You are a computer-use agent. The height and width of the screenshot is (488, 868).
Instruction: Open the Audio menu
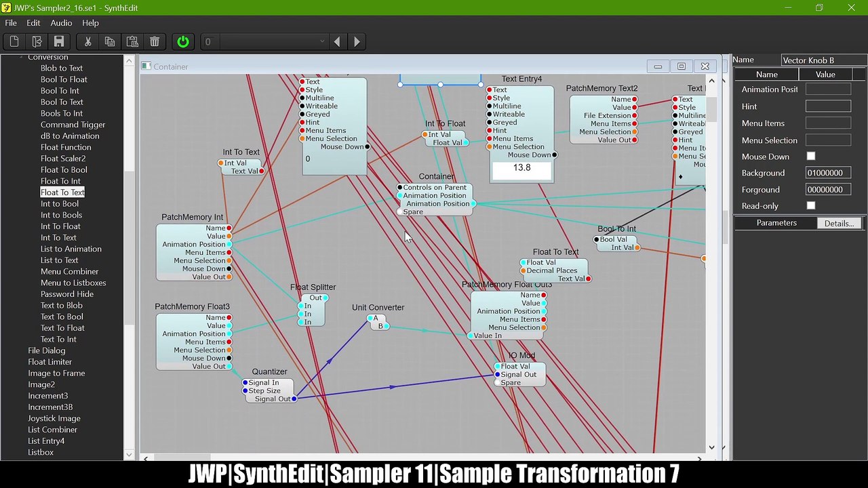pyautogui.click(x=61, y=23)
